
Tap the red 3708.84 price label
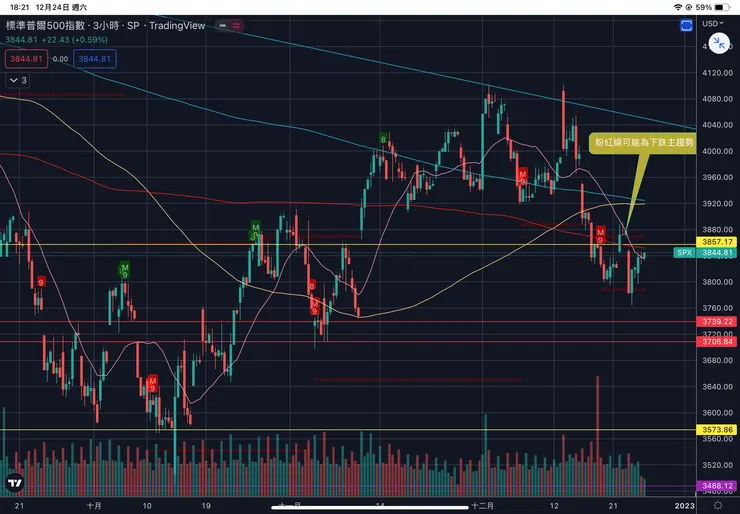[x=717, y=341]
